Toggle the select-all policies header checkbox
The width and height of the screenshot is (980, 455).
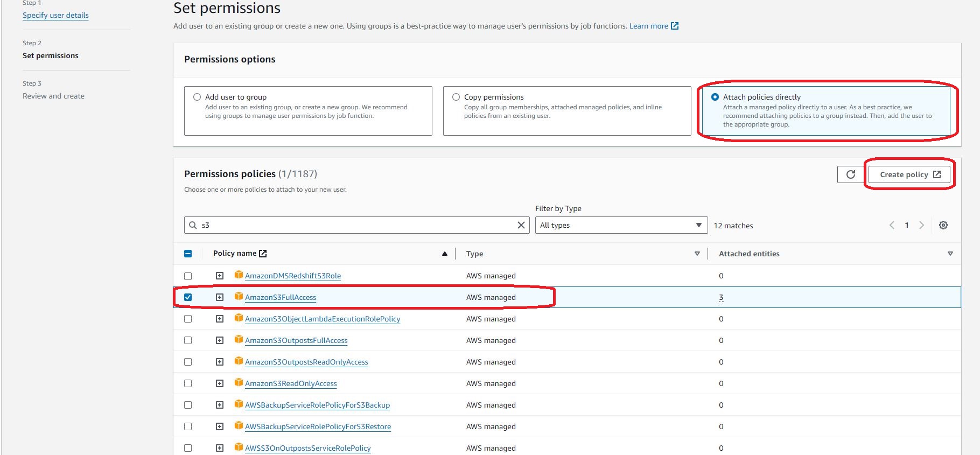point(188,254)
